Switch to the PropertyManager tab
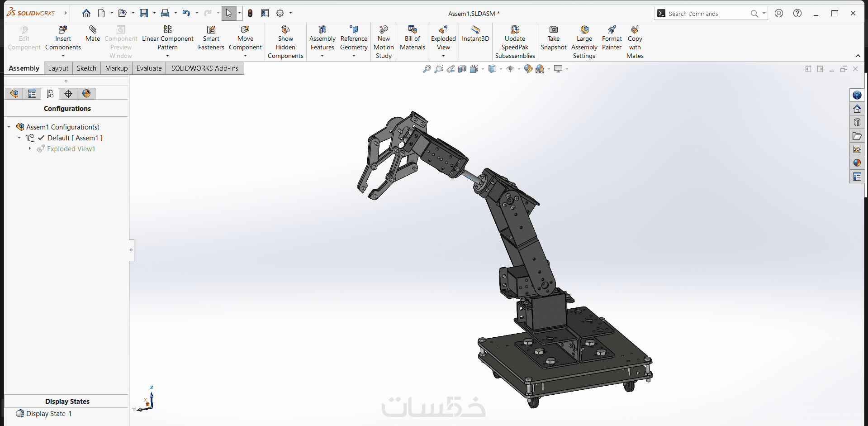 click(32, 94)
